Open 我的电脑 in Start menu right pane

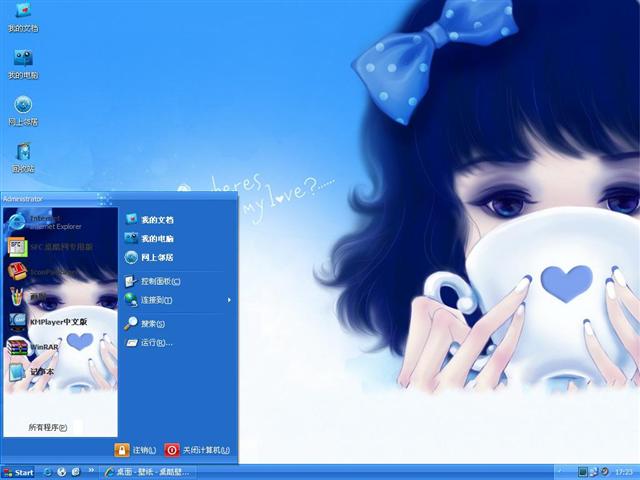149,238
